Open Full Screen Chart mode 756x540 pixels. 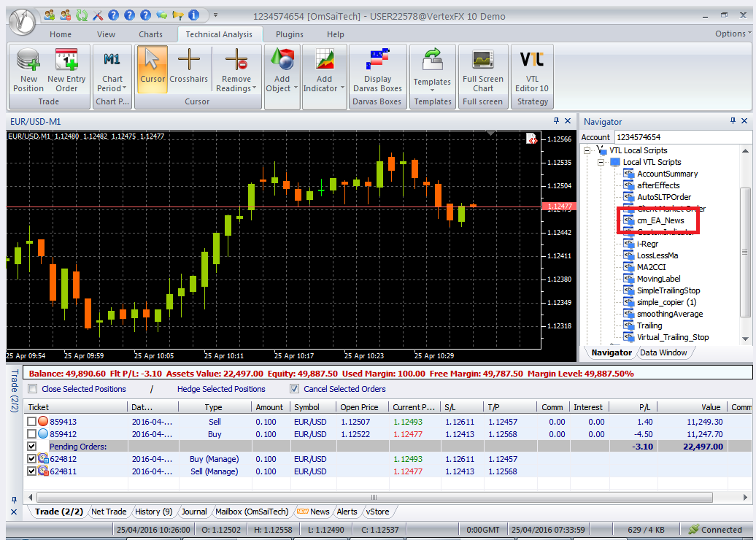click(482, 70)
